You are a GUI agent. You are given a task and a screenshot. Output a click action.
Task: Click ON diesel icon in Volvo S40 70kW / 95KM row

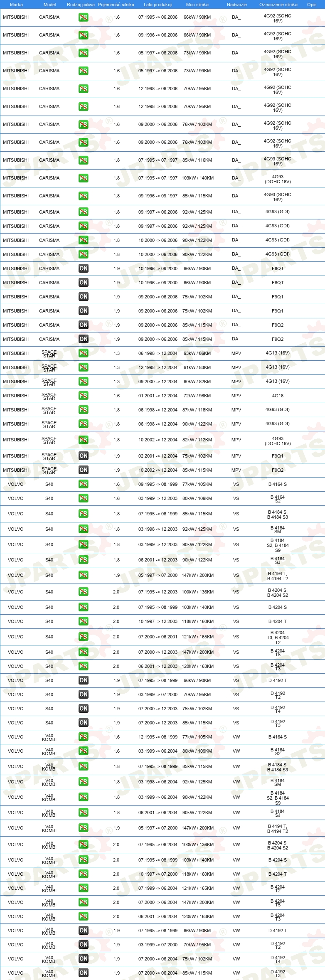pyautogui.click(x=84, y=695)
